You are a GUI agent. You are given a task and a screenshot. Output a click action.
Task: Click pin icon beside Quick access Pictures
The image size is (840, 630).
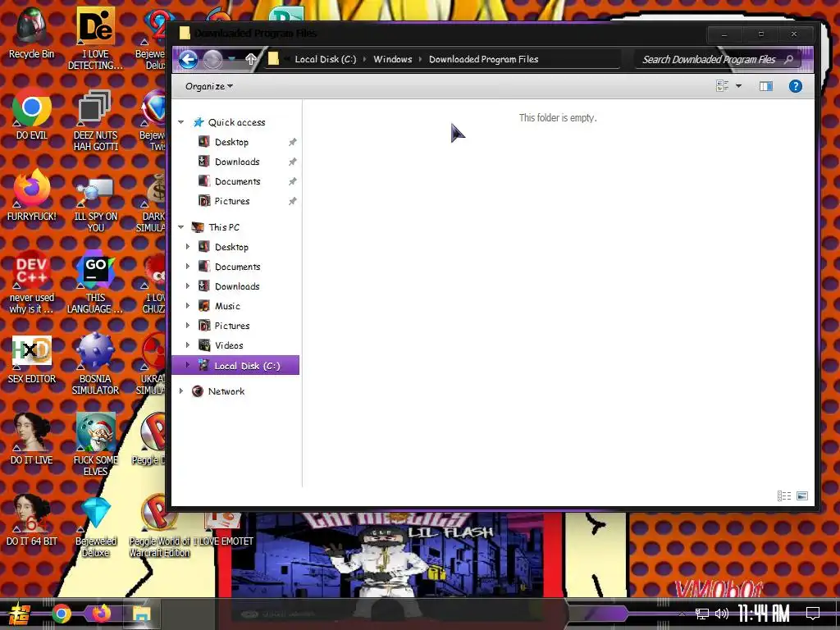pyautogui.click(x=293, y=202)
